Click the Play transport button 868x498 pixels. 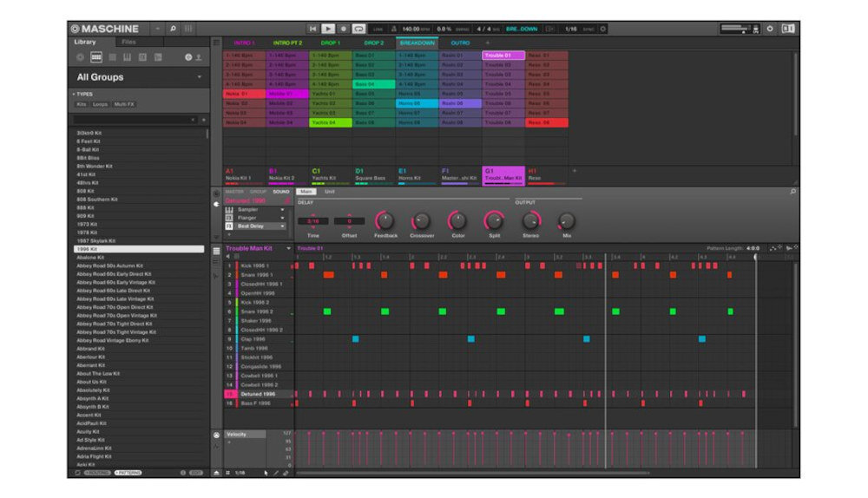(x=328, y=29)
